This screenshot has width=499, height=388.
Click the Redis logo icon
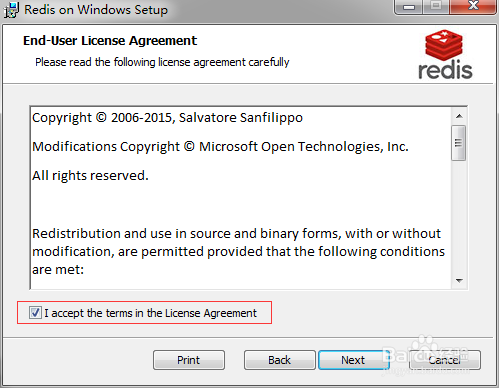445,55
